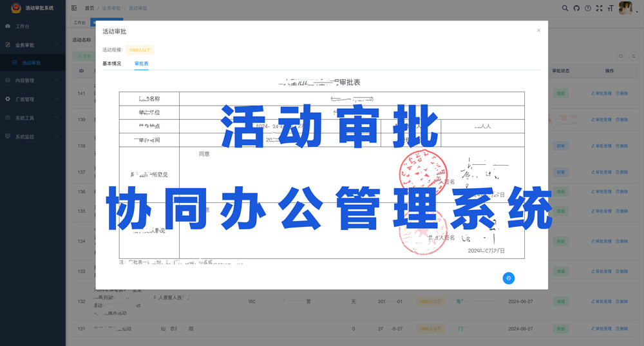
Task: Open the search icon in top bar
Action: 565,8
